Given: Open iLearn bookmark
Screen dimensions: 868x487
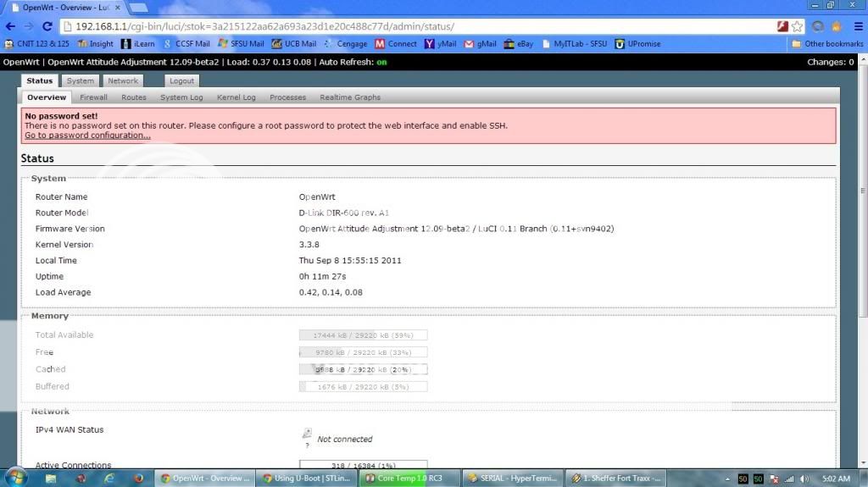Looking at the screenshot, I should (138, 44).
